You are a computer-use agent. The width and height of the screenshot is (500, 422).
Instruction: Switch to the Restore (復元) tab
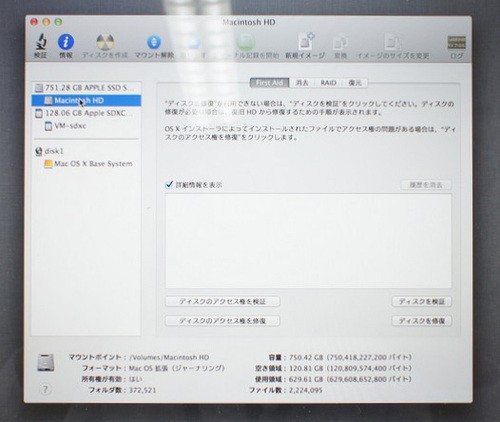355,83
